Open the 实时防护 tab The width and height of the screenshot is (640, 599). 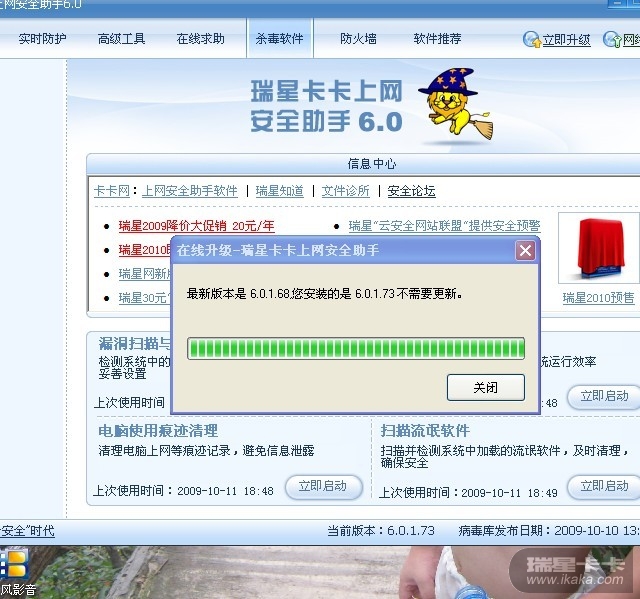[x=42, y=39]
